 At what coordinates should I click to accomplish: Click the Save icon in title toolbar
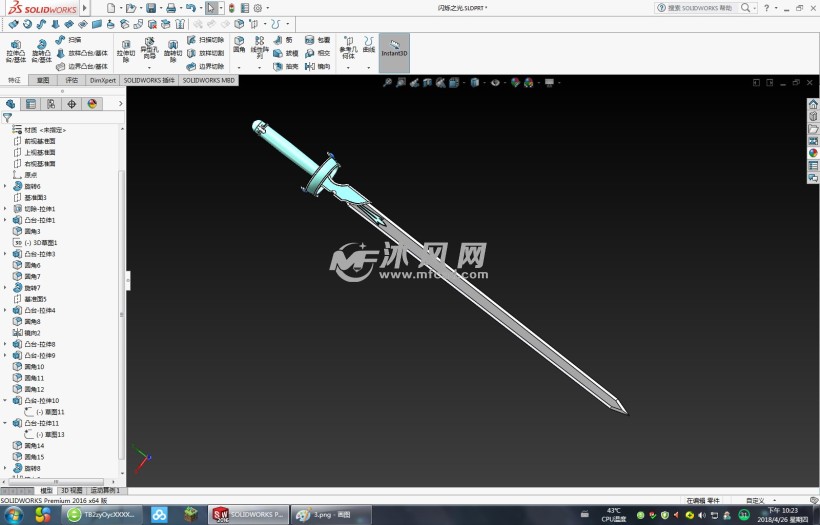(151, 8)
